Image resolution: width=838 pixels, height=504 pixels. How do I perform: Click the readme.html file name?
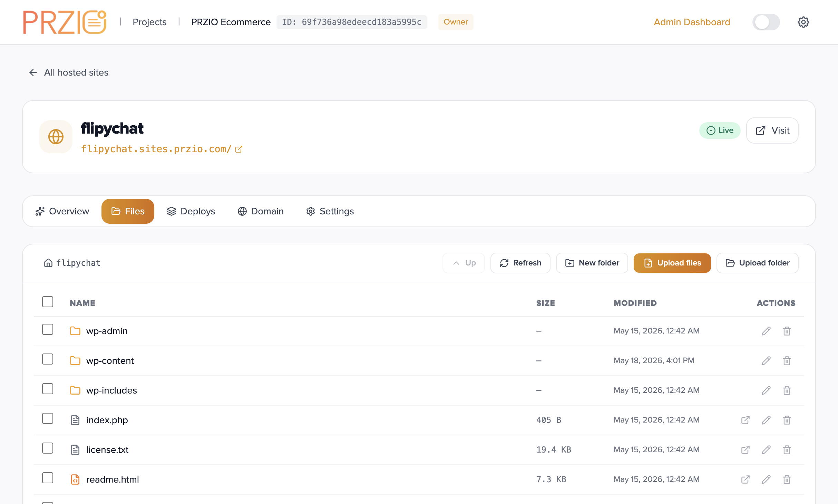[113, 479]
